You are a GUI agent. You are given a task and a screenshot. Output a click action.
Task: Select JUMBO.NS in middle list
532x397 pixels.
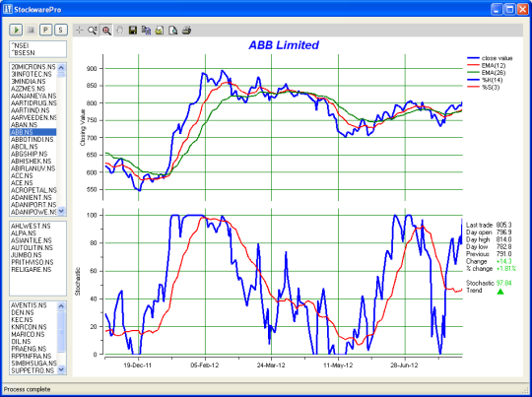click(x=27, y=255)
